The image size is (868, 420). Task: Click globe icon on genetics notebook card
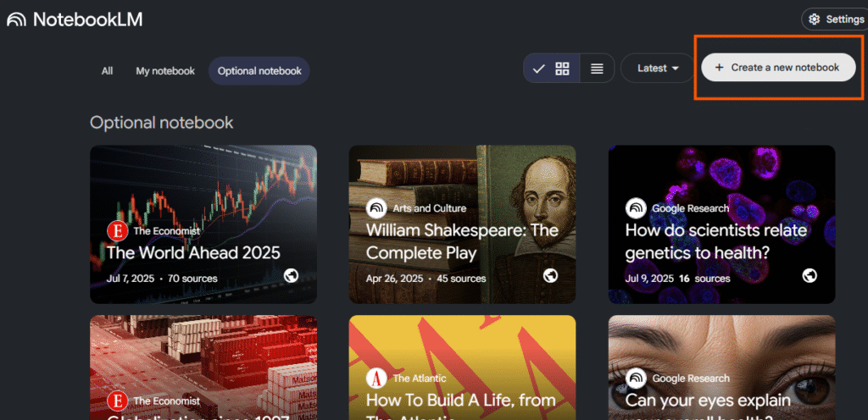[810, 276]
